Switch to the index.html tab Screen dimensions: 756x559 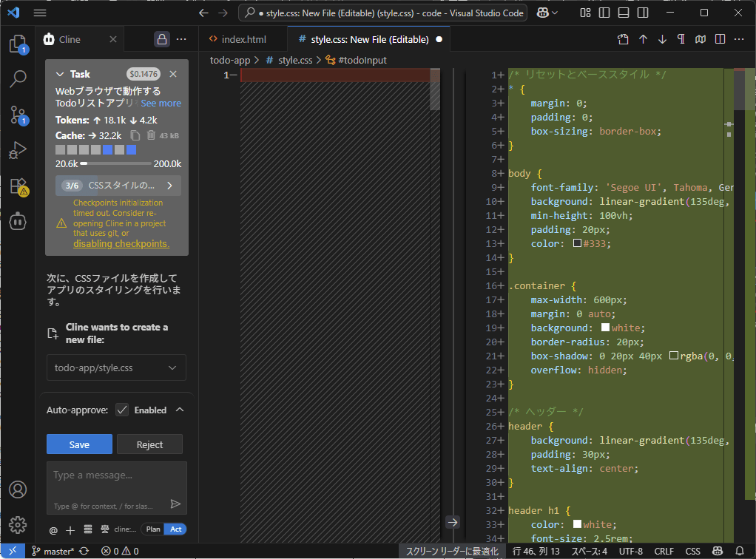click(x=243, y=39)
